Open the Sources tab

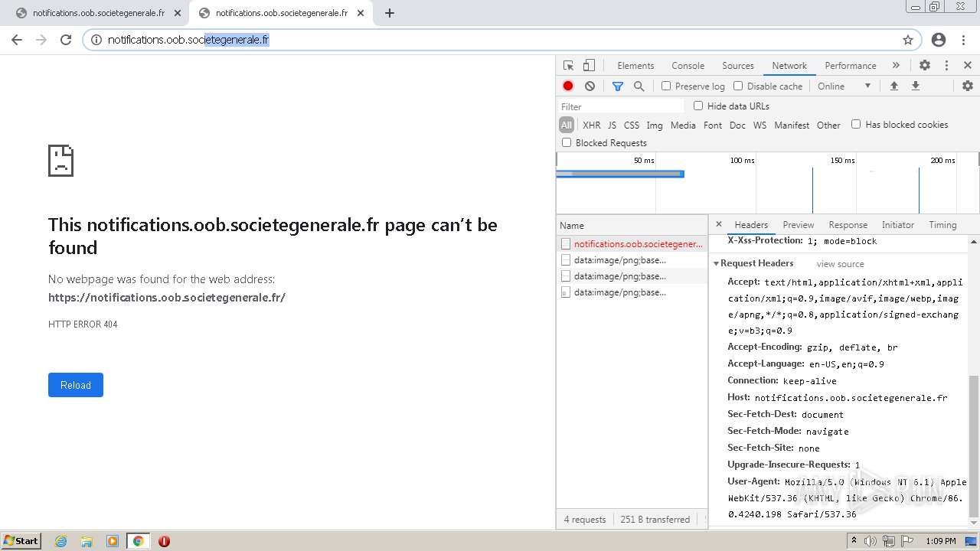738,65
